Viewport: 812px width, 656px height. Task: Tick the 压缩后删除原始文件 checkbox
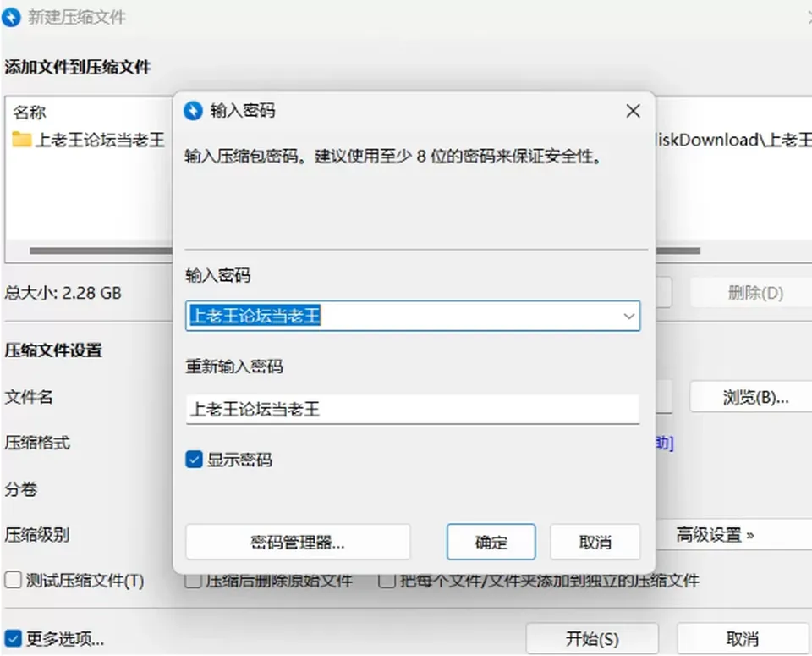click(193, 581)
